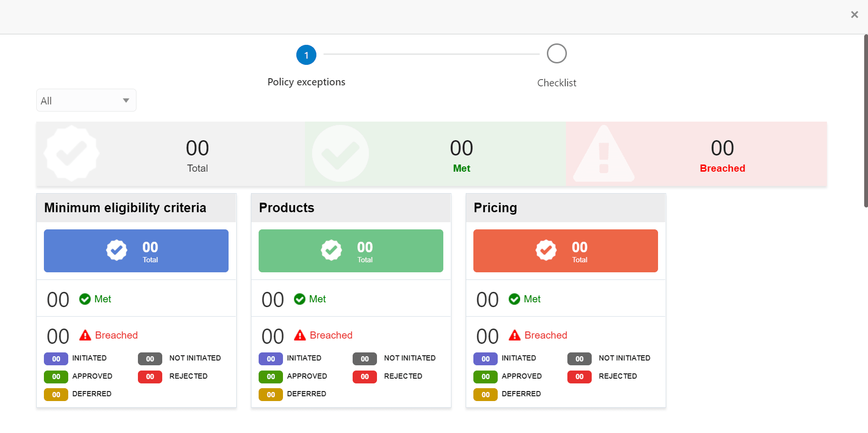The height and width of the screenshot is (433, 868).
Task: Select the Minimum eligibility criteria blue Total tile
Action: [136, 251]
